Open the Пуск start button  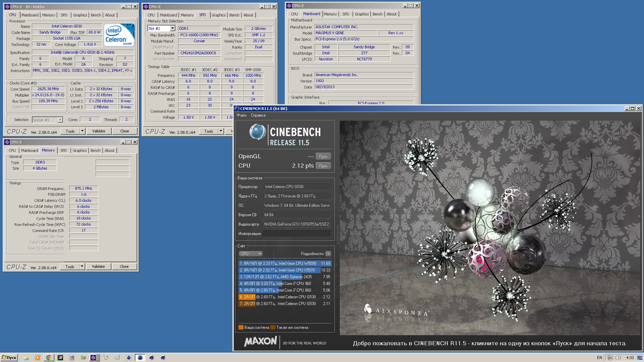click(9, 358)
